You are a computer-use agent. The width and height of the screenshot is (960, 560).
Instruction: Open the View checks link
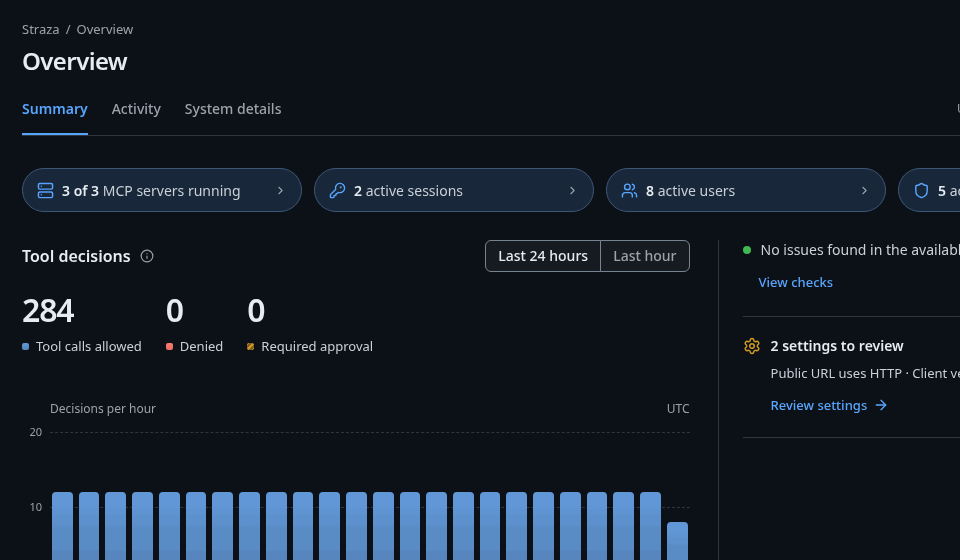pos(795,282)
